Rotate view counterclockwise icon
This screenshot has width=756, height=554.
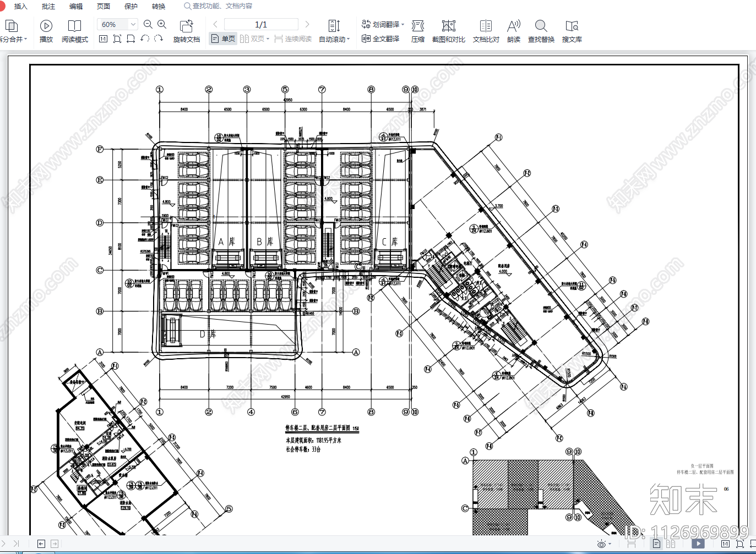tap(145, 39)
